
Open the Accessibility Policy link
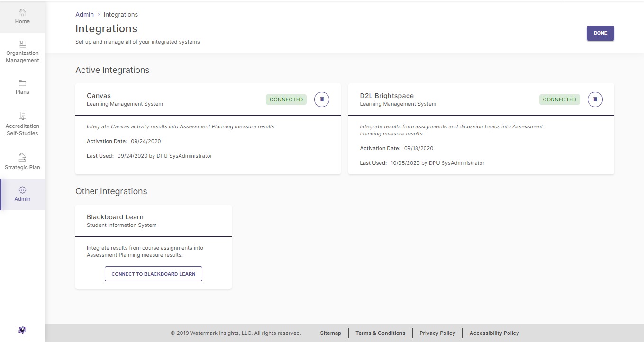(494, 333)
